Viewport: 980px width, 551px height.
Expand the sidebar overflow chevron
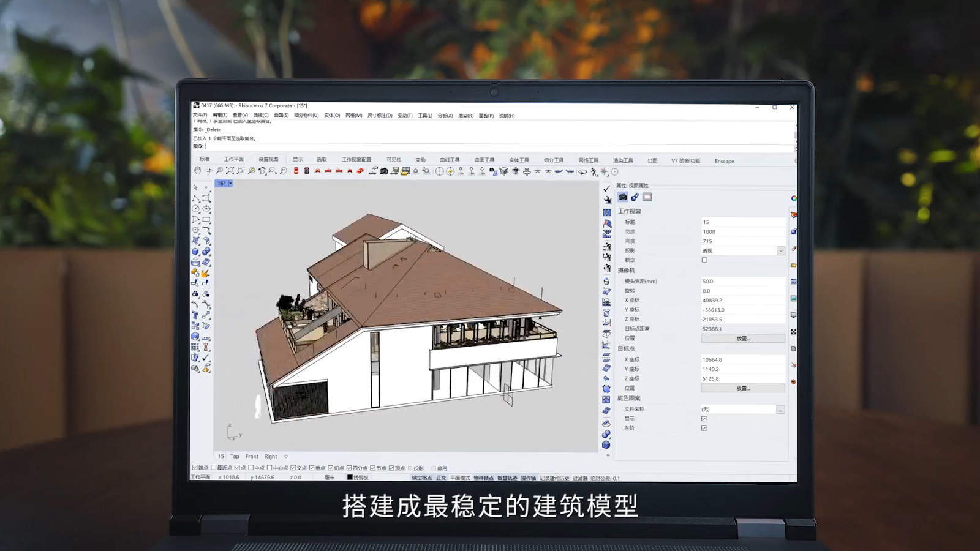click(x=608, y=455)
